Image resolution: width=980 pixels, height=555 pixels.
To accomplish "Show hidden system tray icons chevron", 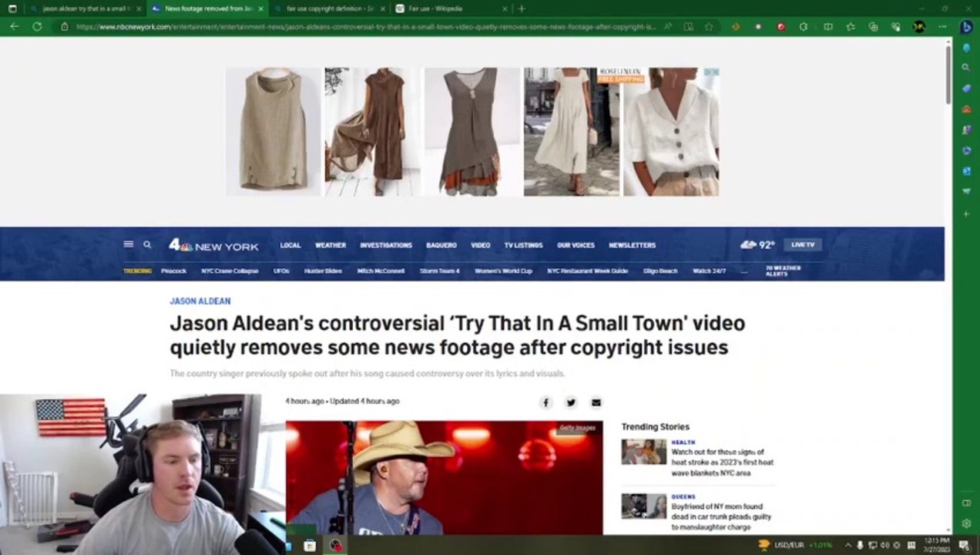I will point(847,545).
